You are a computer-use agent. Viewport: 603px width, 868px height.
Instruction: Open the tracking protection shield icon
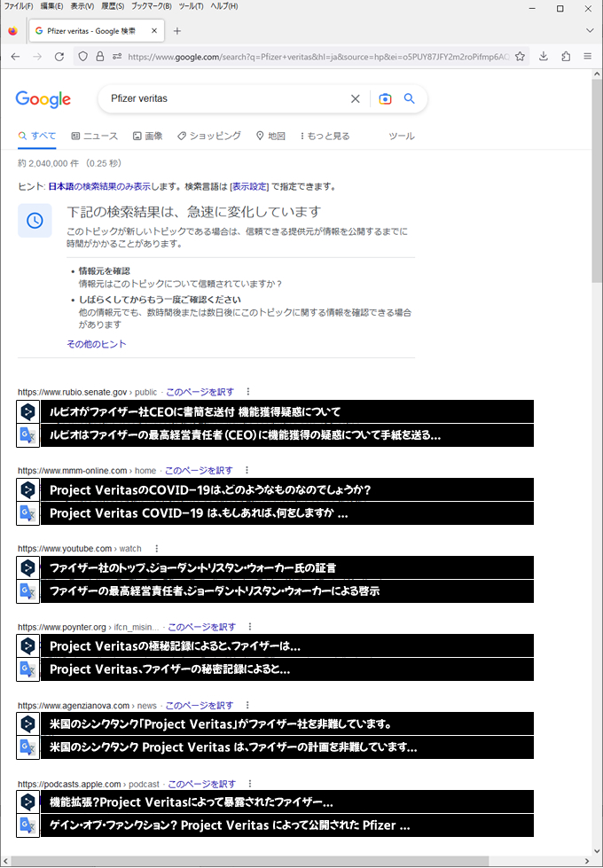point(83,57)
